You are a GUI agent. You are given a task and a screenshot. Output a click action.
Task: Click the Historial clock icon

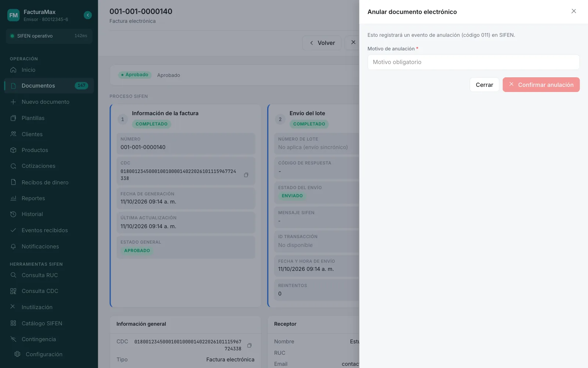point(13,214)
